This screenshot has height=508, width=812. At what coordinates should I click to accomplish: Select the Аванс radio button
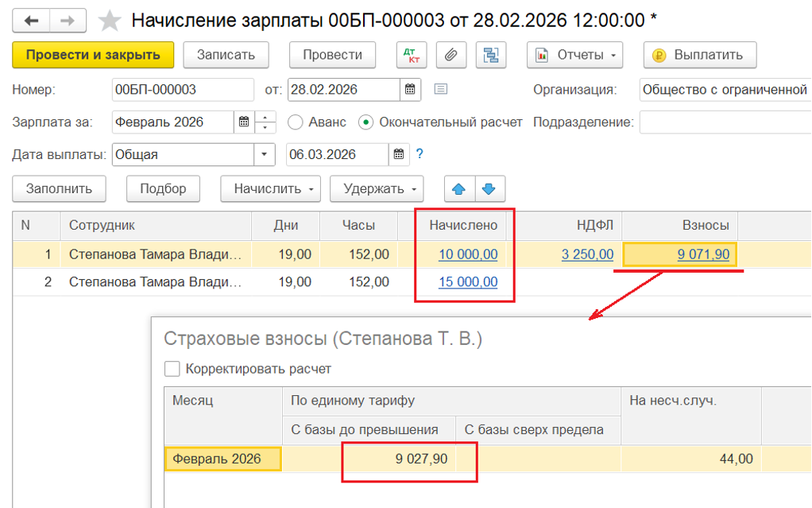click(x=295, y=122)
